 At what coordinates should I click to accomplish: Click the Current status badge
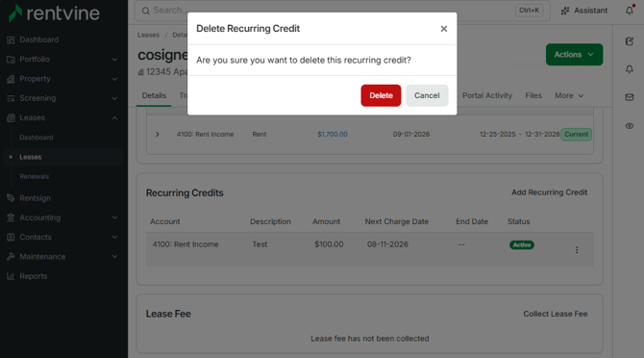pos(576,135)
